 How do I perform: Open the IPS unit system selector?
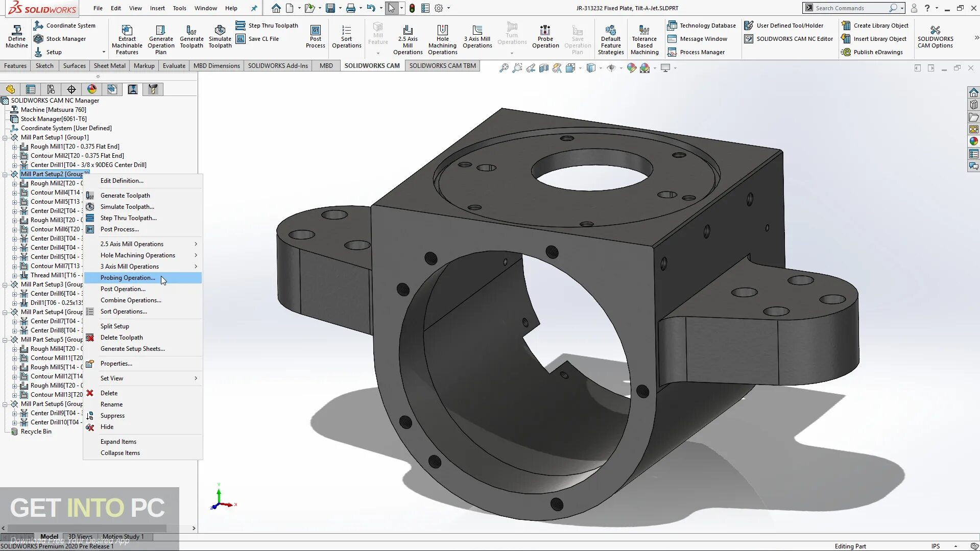(936, 546)
